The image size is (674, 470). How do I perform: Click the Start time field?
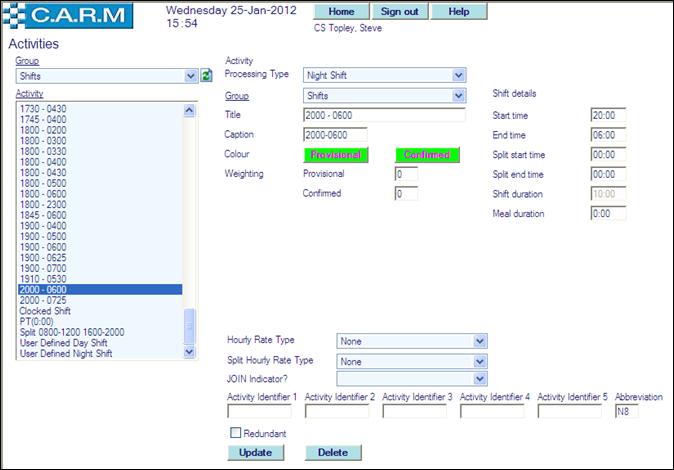coord(608,115)
